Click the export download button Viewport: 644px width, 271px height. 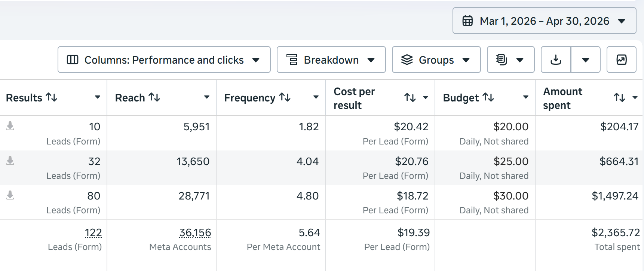coord(556,60)
